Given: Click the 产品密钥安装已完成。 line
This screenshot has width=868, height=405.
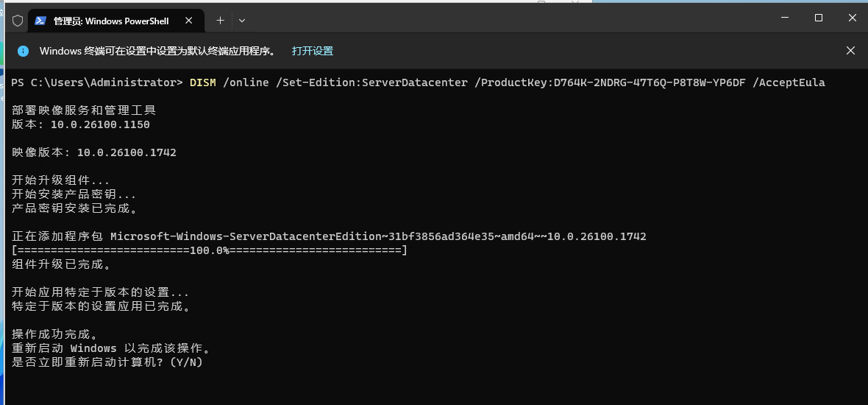Looking at the screenshot, I should 74,209.
